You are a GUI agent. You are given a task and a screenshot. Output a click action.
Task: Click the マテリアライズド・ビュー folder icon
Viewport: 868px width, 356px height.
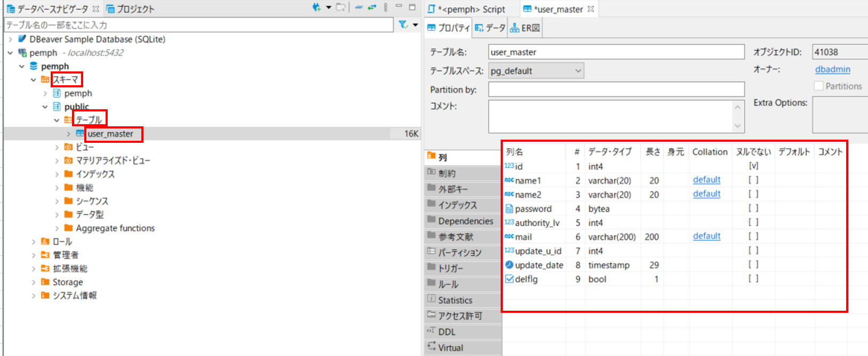[68, 160]
